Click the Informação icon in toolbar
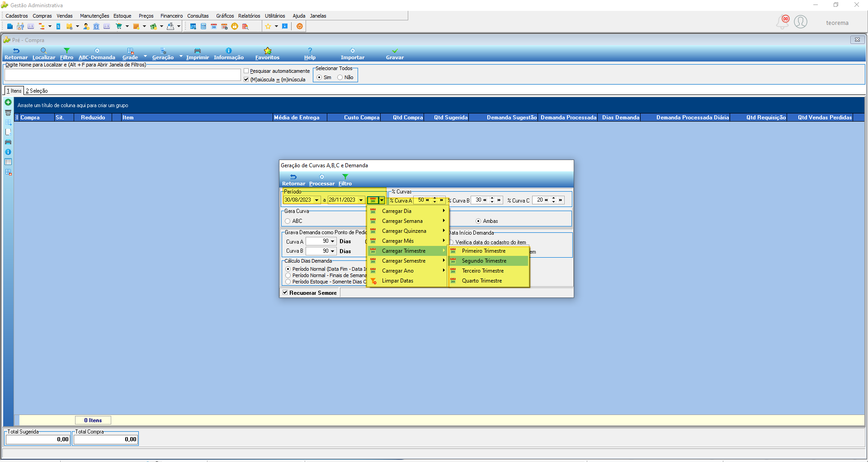868x462 pixels. point(229,51)
